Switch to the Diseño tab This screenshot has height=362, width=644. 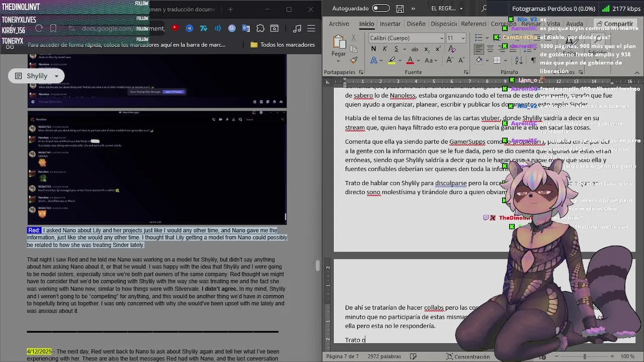[416, 24]
